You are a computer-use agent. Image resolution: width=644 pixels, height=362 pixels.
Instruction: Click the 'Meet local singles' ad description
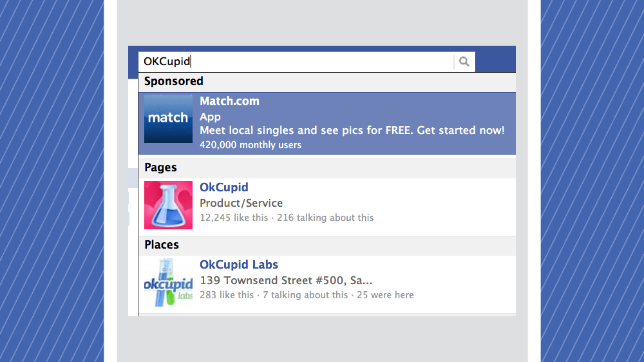[352, 131]
